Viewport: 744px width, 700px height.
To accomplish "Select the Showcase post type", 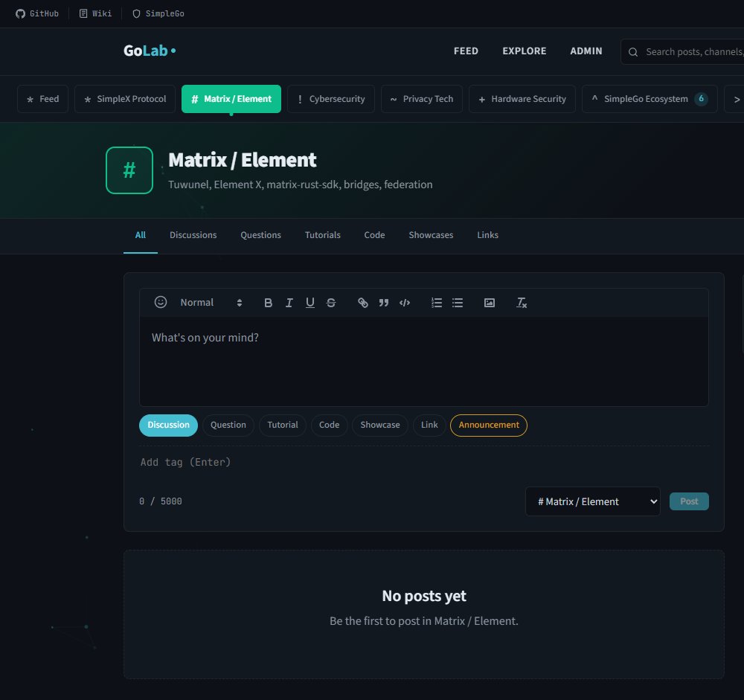I will pyautogui.click(x=380, y=426).
